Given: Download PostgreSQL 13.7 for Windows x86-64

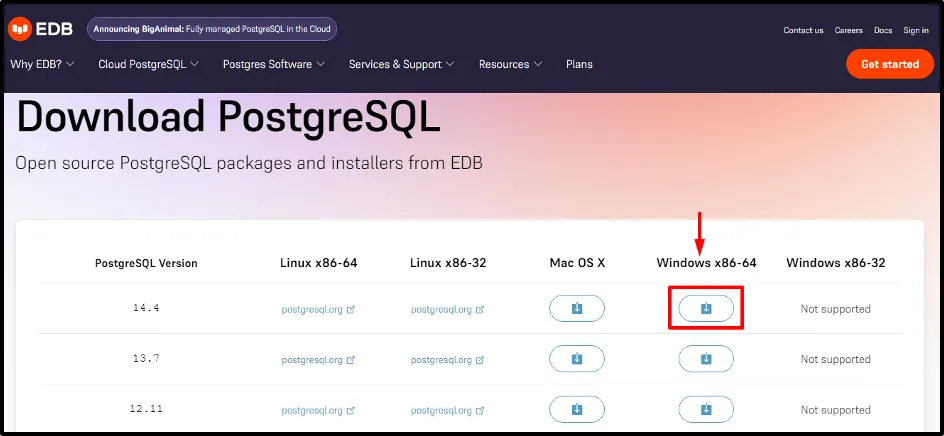Looking at the screenshot, I should (705, 359).
